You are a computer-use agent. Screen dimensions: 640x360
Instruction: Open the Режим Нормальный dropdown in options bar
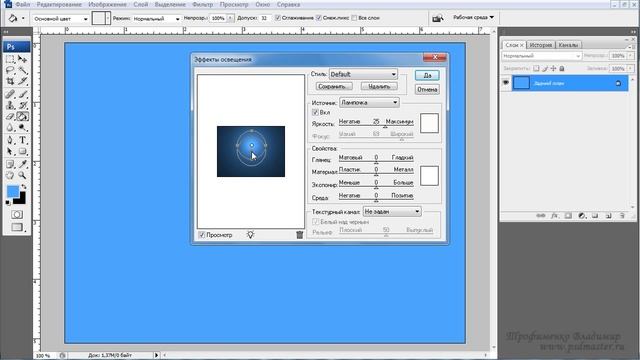tap(157, 19)
